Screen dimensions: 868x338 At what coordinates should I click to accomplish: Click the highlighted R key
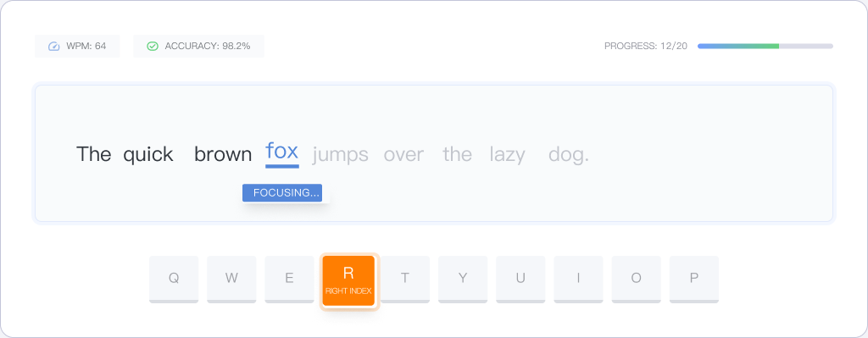(x=348, y=280)
